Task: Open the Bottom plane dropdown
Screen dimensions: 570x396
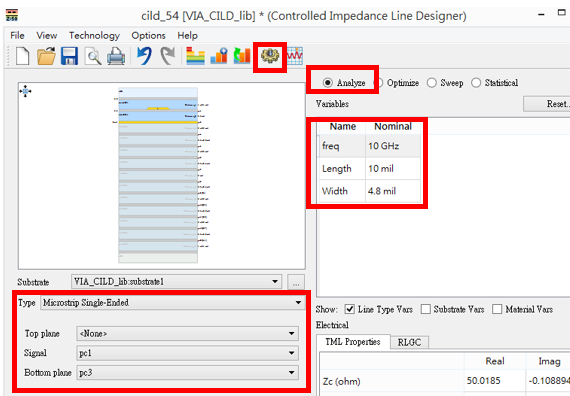Action: click(188, 373)
